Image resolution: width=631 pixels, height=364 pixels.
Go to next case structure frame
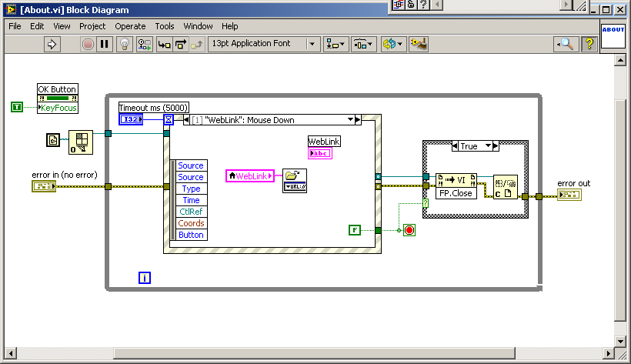point(496,145)
